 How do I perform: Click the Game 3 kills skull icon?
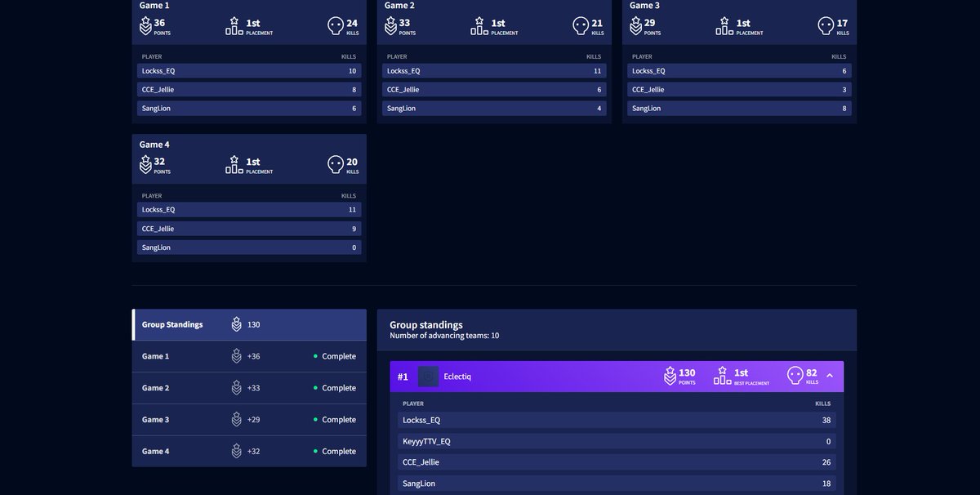click(x=825, y=26)
